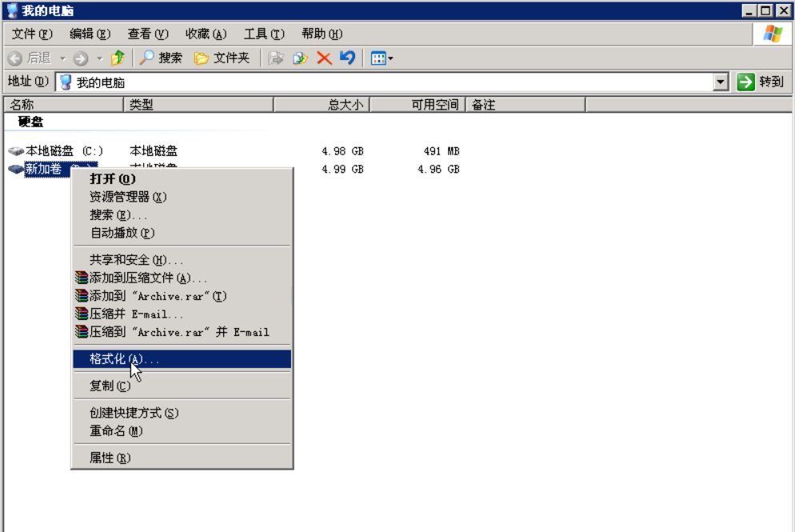This screenshot has width=795, height=532.
Task: Click the green Go (转到) button
Action: [x=760, y=82]
